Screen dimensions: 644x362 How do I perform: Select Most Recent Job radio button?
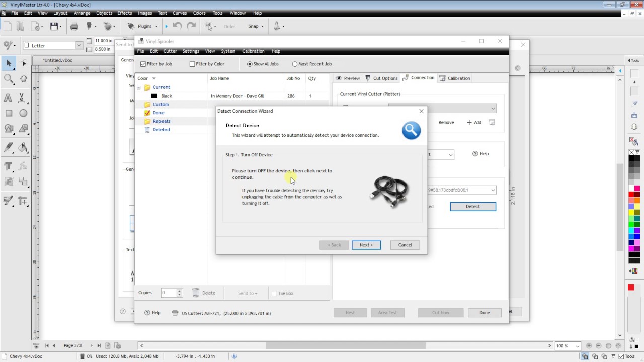(295, 64)
